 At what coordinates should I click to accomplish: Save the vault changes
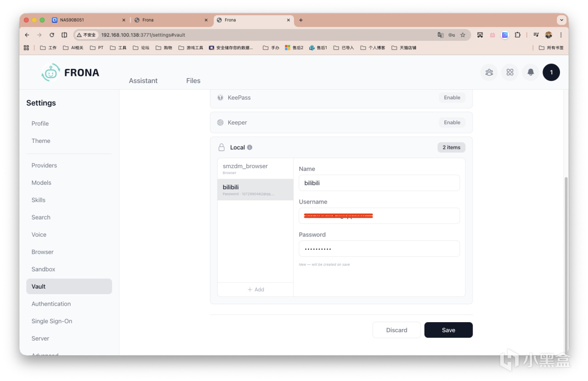pos(448,330)
